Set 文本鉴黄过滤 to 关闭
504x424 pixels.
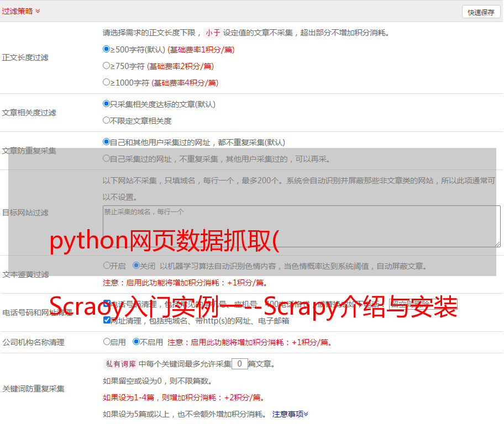(136, 266)
